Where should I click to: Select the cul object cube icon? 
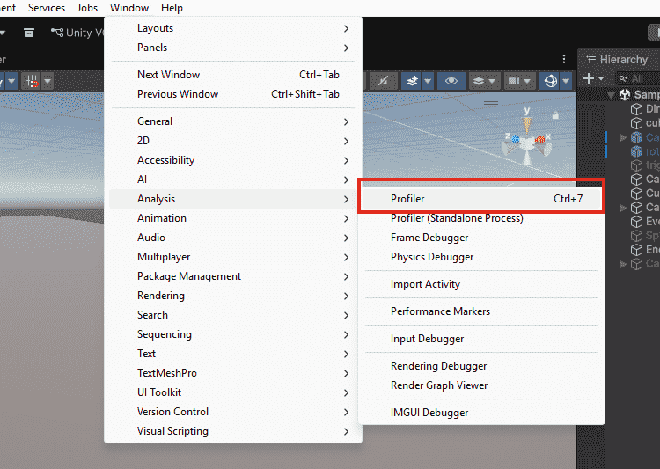click(636, 123)
